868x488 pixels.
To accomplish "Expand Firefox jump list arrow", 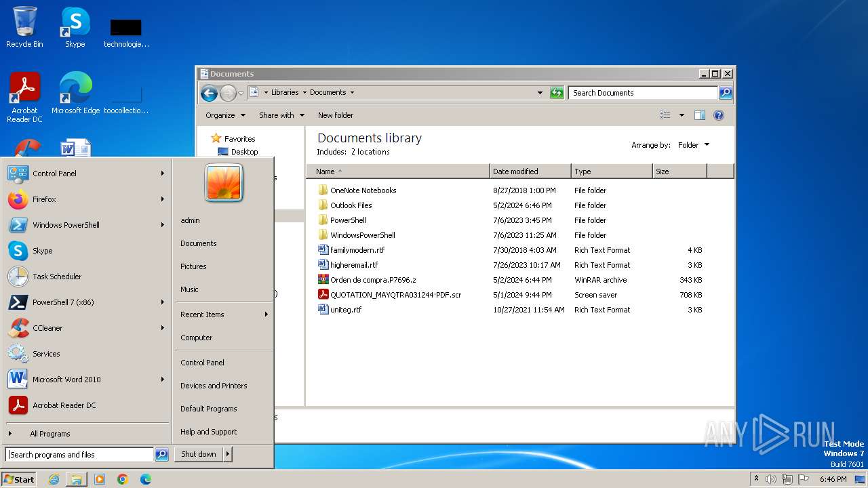I will [163, 199].
